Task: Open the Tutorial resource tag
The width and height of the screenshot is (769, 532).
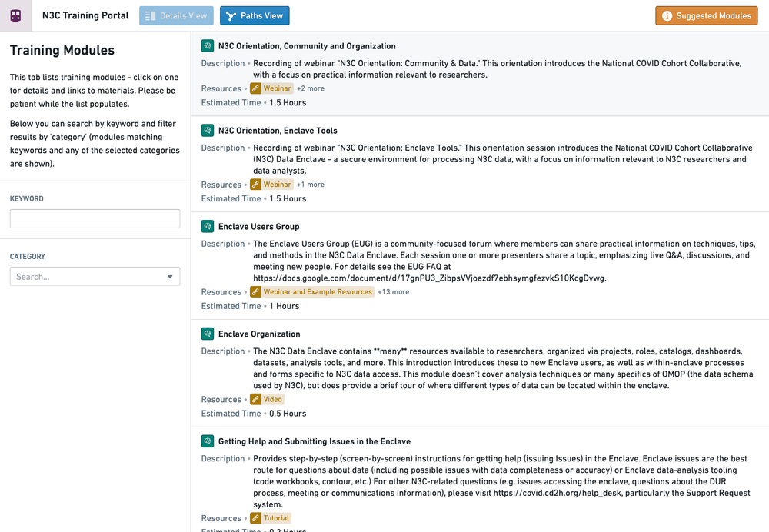Action: click(x=276, y=518)
